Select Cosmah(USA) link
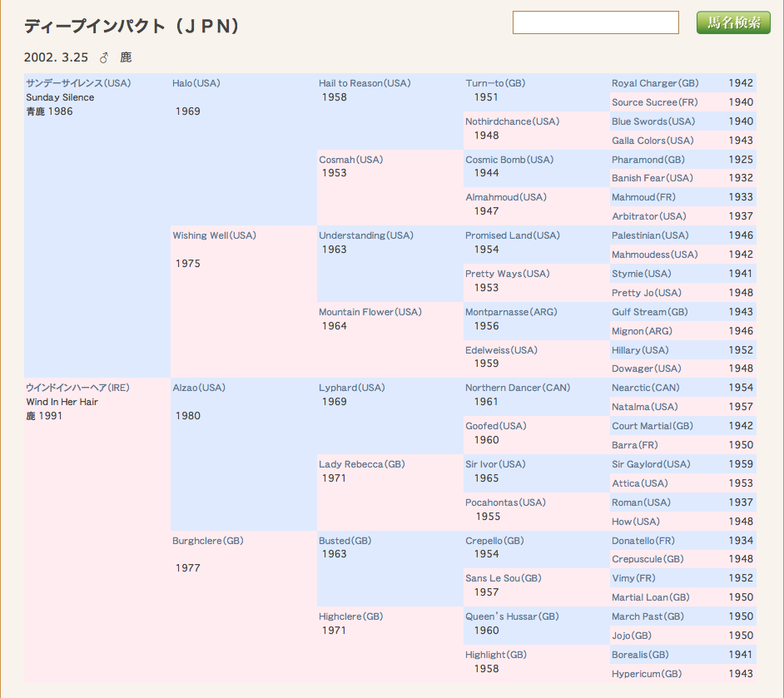784x698 pixels. pos(350,160)
